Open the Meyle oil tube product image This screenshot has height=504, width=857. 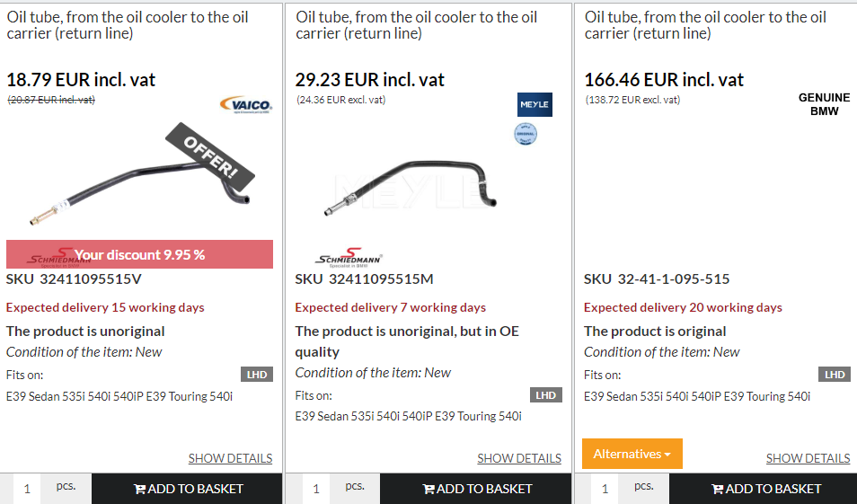click(409, 187)
